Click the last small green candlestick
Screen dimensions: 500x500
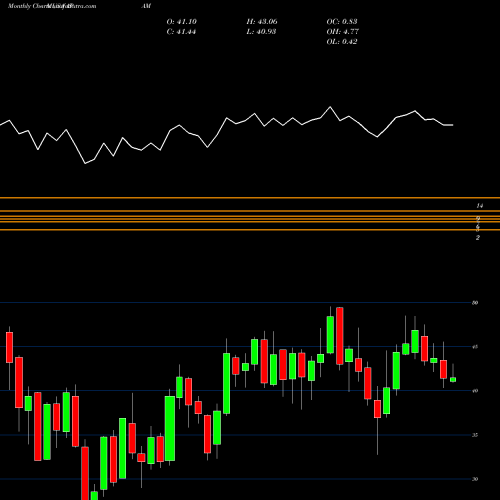point(453,379)
